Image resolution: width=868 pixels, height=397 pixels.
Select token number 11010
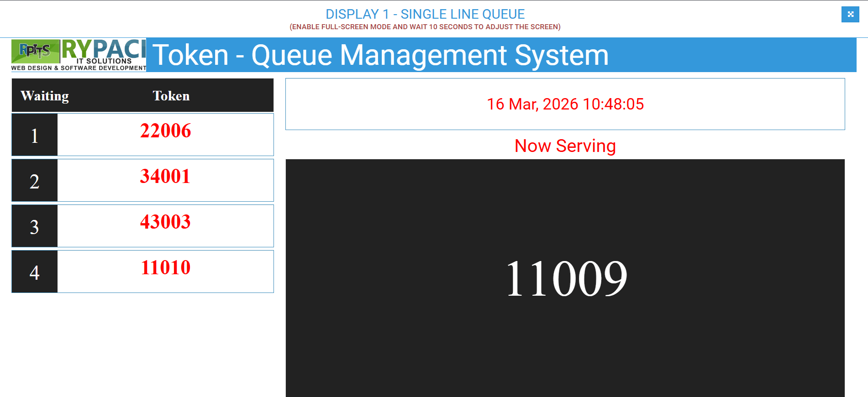pyautogui.click(x=165, y=268)
